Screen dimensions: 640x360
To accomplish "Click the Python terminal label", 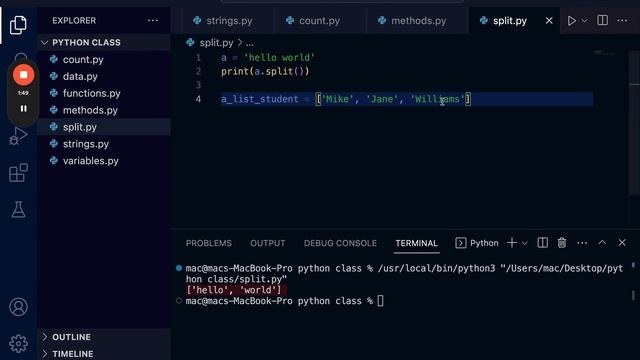I will 484,243.
